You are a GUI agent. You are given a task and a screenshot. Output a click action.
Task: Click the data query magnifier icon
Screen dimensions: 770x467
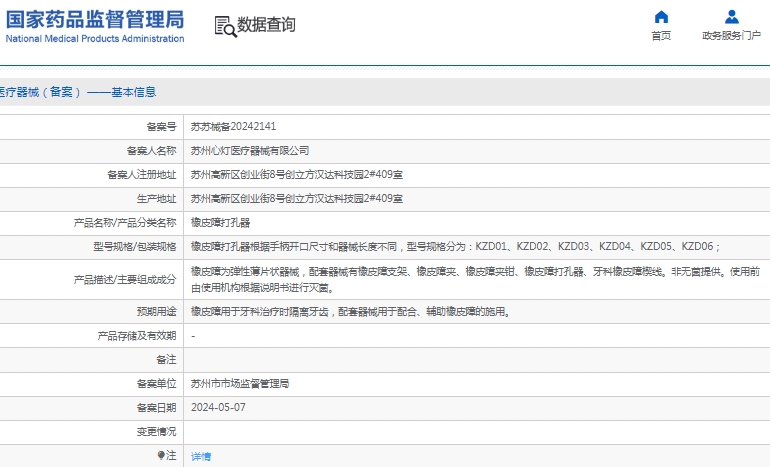225,27
